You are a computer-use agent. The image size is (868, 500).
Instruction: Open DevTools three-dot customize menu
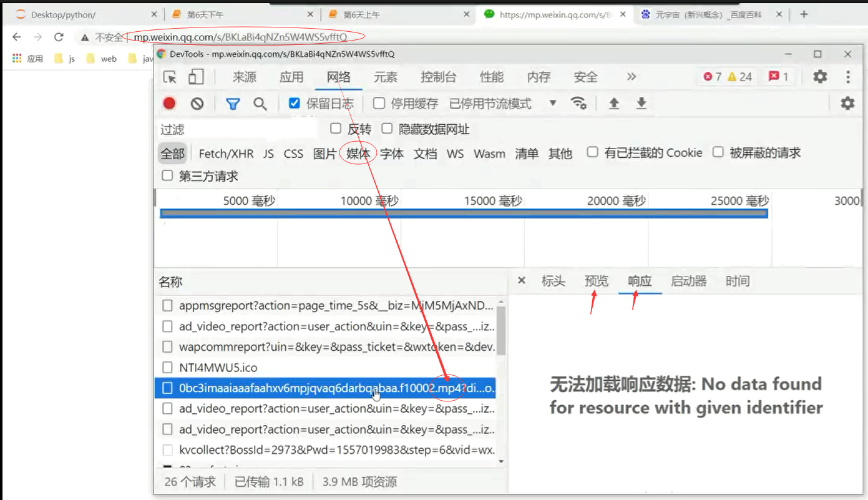pyautogui.click(x=848, y=77)
